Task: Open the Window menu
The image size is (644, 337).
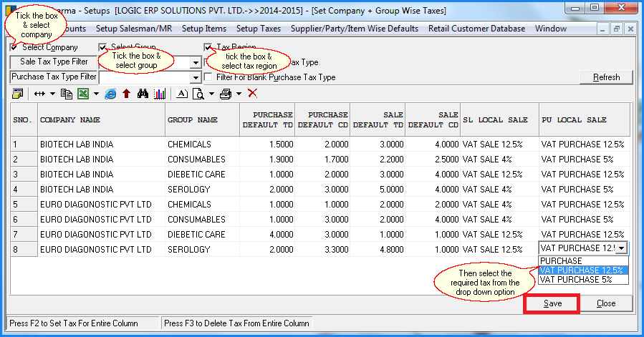Action: coord(551,29)
